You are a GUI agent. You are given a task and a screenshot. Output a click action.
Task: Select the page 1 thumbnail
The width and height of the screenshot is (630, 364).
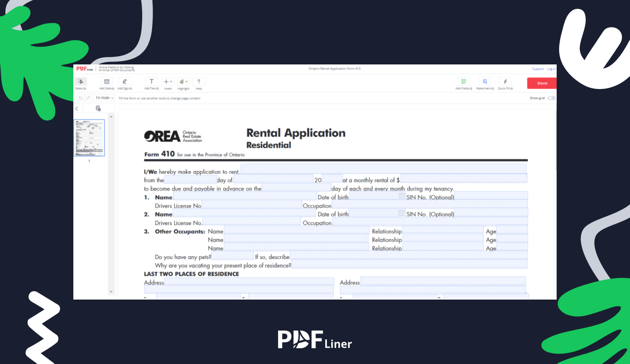pyautogui.click(x=89, y=138)
